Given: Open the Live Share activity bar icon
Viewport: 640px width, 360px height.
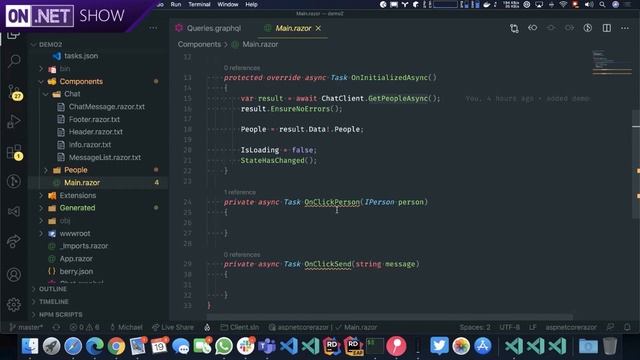Looking at the screenshot, I should coord(14,241).
